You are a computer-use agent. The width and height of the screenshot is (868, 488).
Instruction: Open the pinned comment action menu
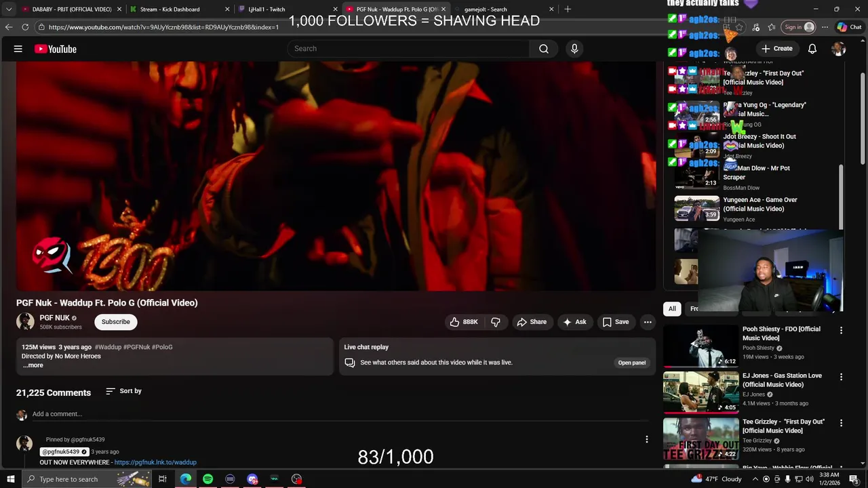pos(647,439)
